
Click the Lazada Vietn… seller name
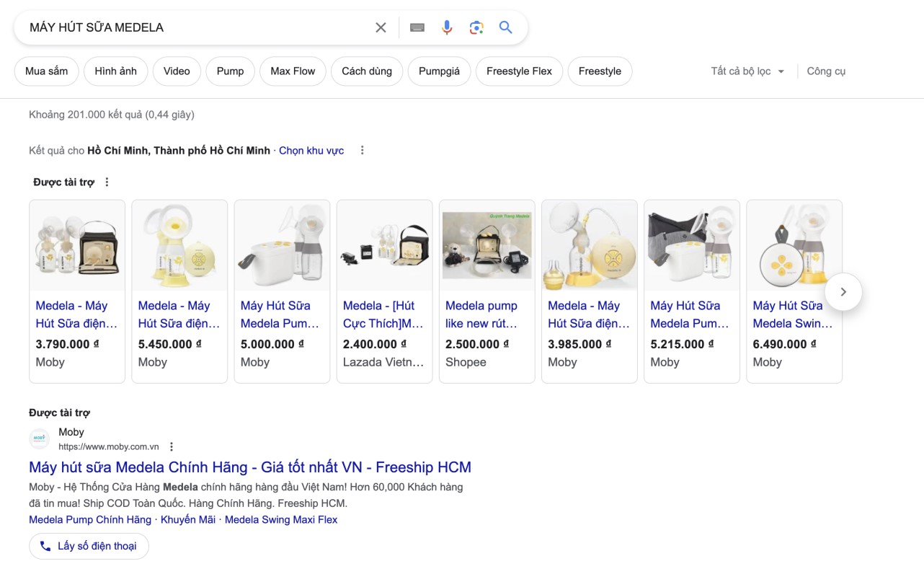383,362
